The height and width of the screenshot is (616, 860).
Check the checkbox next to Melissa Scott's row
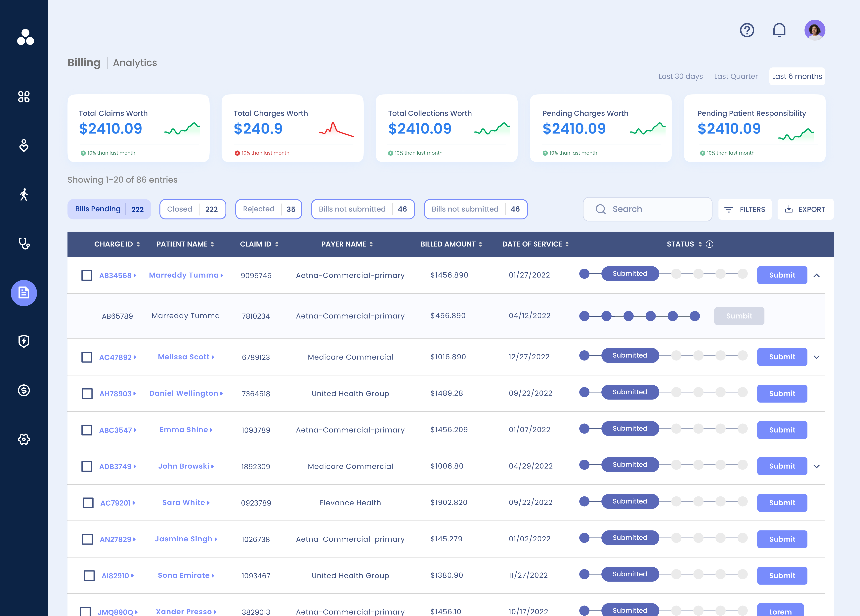87,357
